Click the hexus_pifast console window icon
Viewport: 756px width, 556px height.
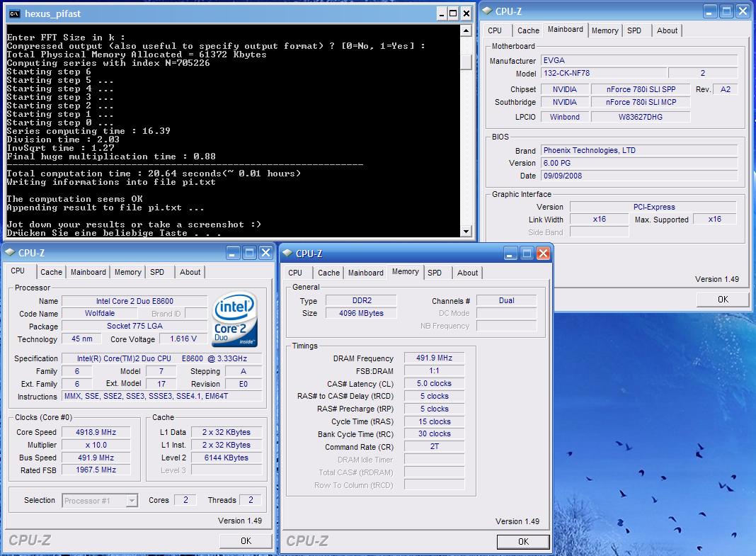pyautogui.click(x=14, y=13)
